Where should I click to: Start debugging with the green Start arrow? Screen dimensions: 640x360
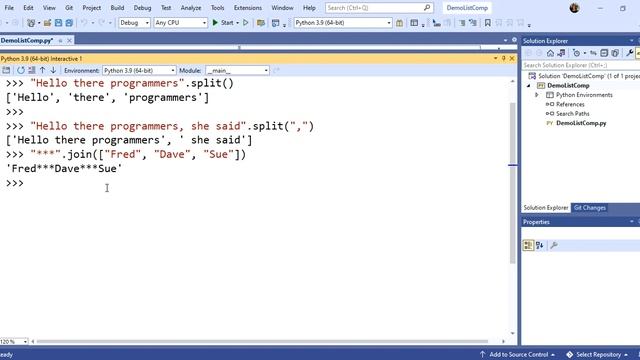point(215,23)
